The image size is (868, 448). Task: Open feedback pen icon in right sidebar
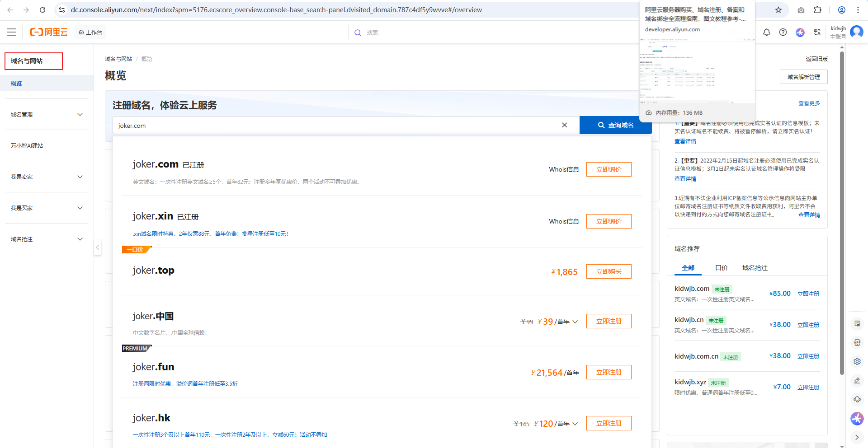click(x=856, y=380)
